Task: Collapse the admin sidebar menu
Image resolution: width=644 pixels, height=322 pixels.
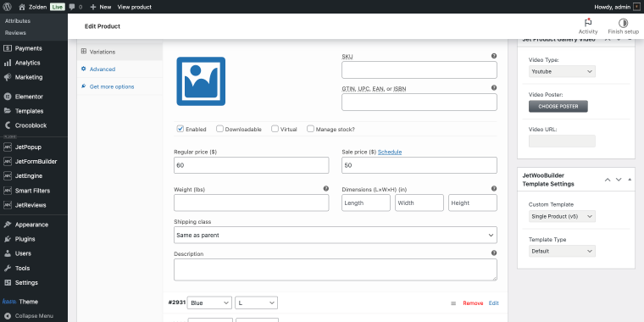Action: point(34,316)
